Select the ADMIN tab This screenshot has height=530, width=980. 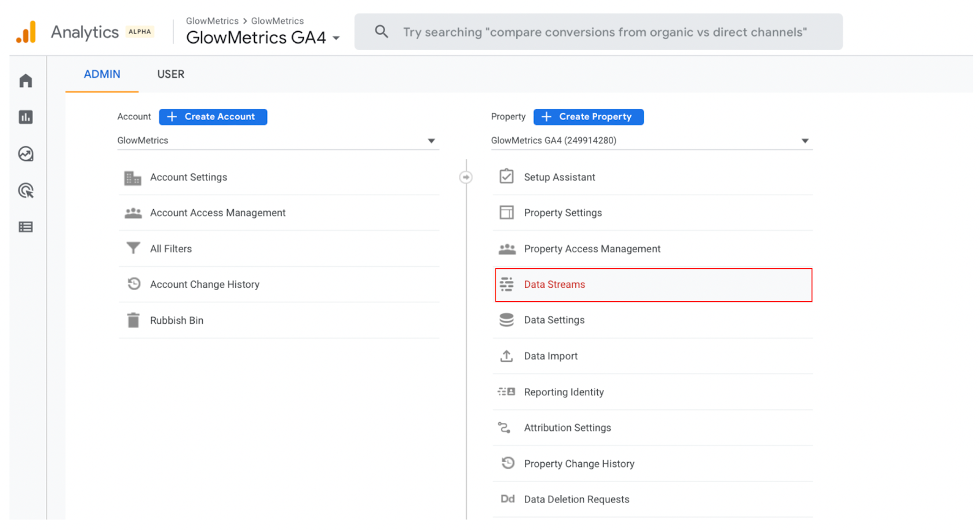pyautogui.click(x=102, y=74)
